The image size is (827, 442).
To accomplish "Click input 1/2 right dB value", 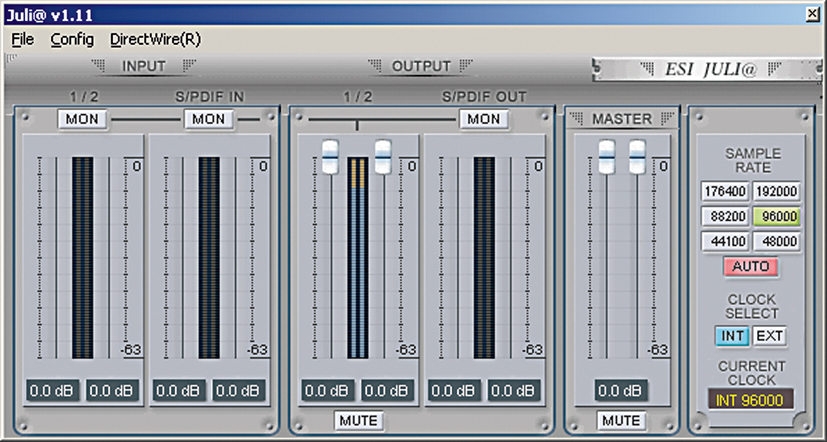I will (112, 391).
